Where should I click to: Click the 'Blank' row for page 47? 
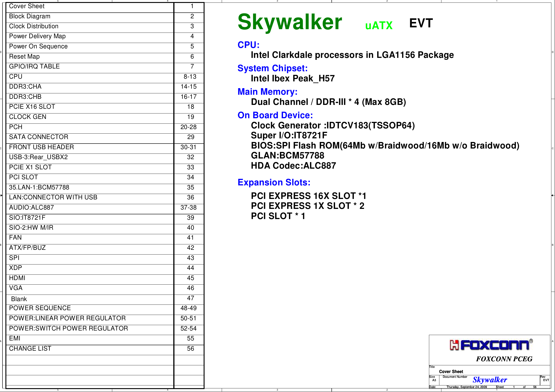pyautogui.click(x=105, y=300)
